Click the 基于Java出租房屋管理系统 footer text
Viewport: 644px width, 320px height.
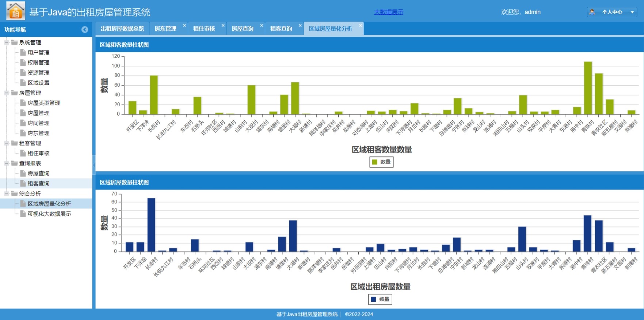pyautogui.click(x=307, y=314)
